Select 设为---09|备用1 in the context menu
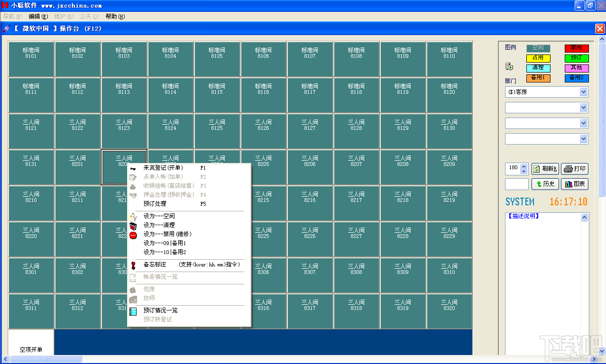The image size is (606, 364). click(x=189, y=243)
